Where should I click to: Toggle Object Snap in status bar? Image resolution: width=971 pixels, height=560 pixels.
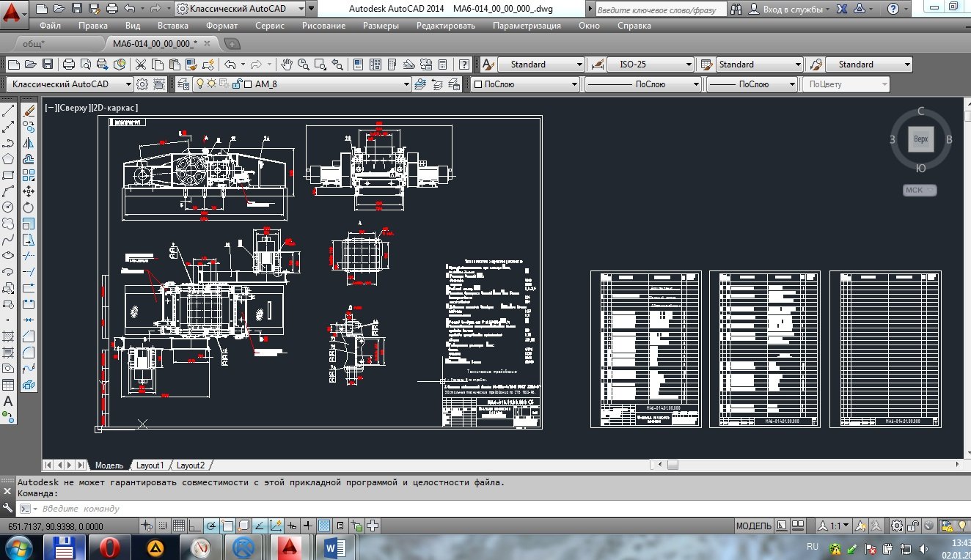pos(227,526)
